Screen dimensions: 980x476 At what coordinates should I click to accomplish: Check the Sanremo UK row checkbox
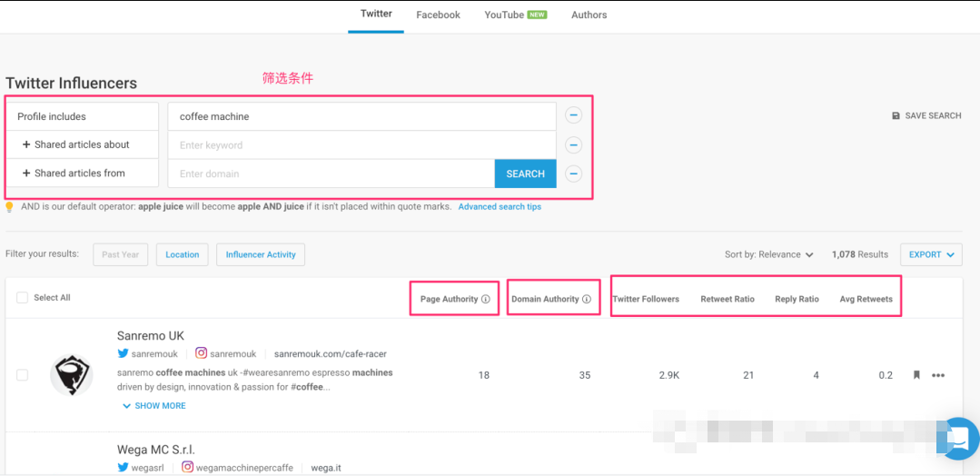point(22,375)
